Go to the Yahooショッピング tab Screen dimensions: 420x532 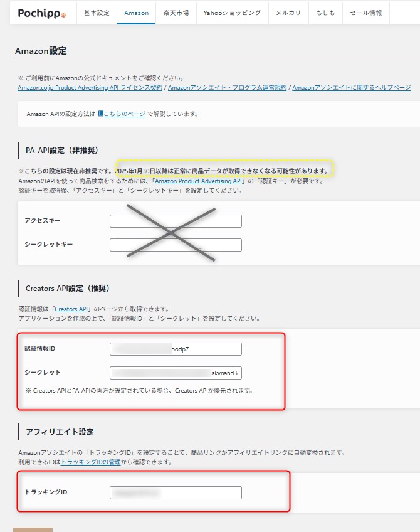(x=232, y=13)
